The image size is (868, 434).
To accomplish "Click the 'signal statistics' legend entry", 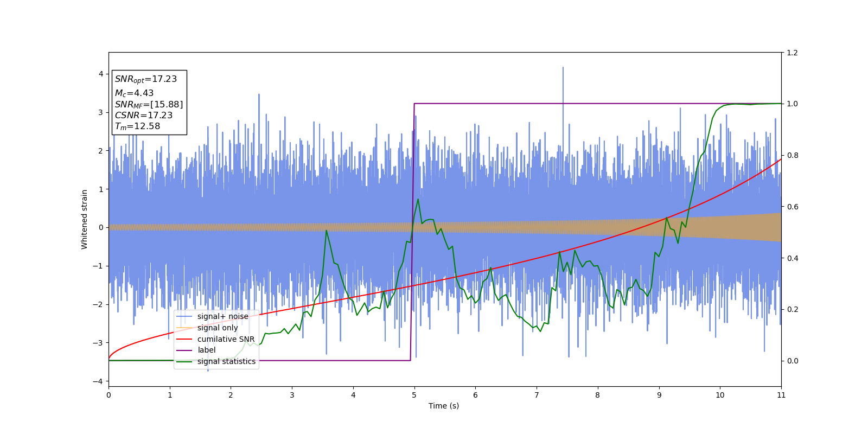I will click(x=226, y=361).
